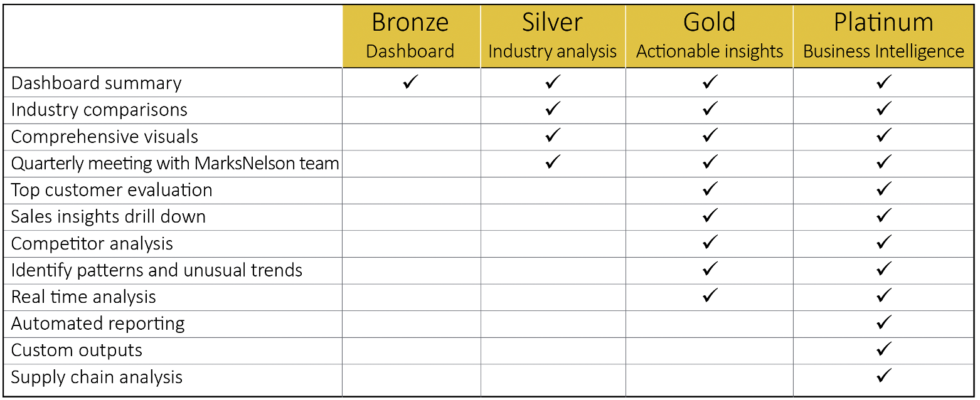Click Gold checkmark for Sales insights drill down

click(710, 216)
